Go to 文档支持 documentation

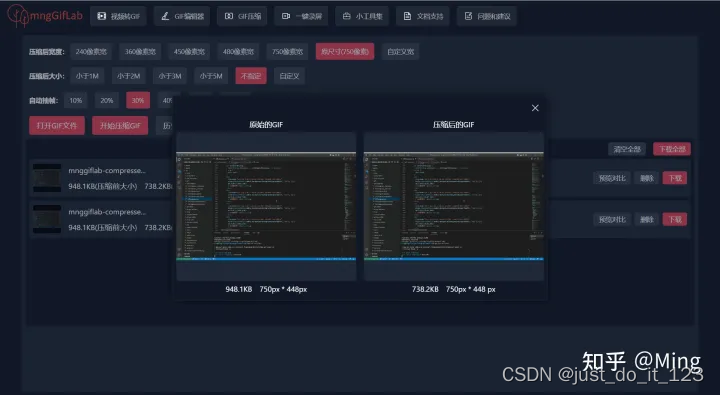(x=423, y=17)
